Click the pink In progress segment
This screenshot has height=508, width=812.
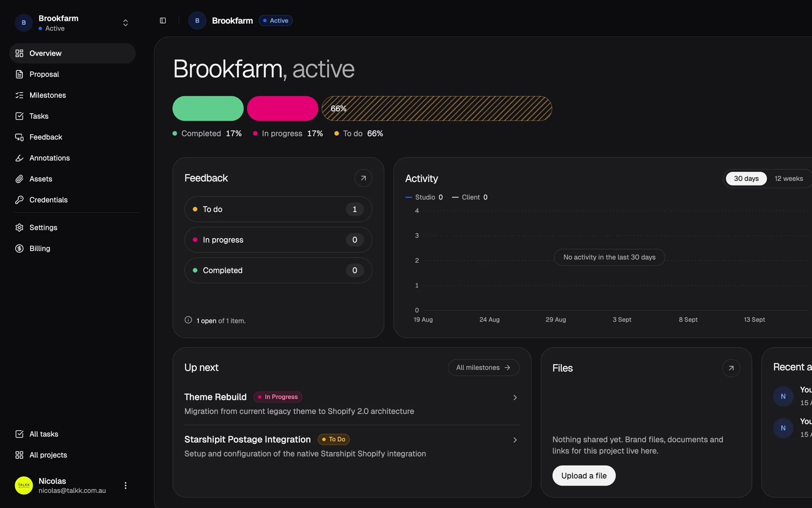pos(283,108)
